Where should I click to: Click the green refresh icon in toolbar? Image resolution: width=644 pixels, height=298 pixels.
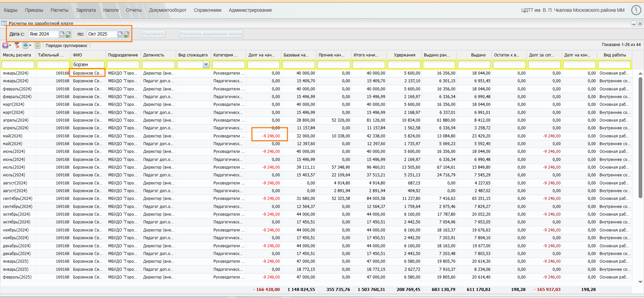pos(38,45)
